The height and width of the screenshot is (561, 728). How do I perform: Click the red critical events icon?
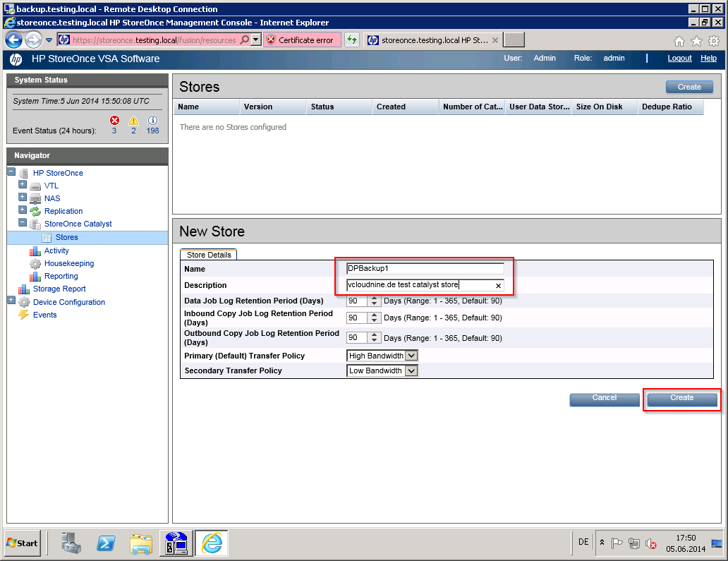(x=114, y=121)
